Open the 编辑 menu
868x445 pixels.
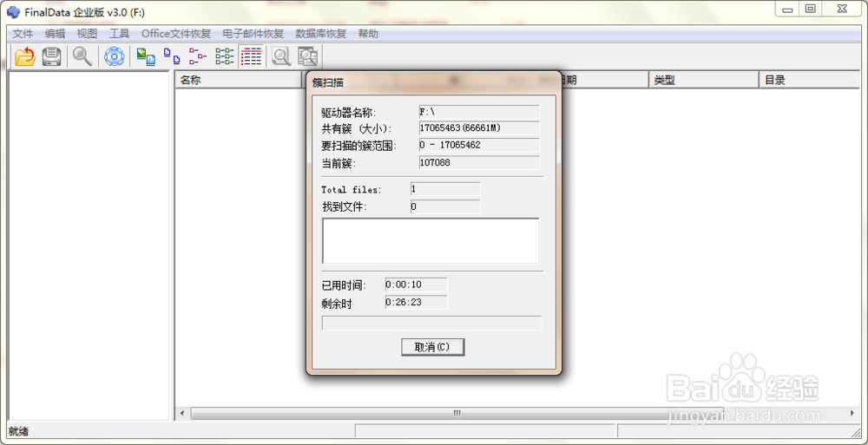point(55,34)
